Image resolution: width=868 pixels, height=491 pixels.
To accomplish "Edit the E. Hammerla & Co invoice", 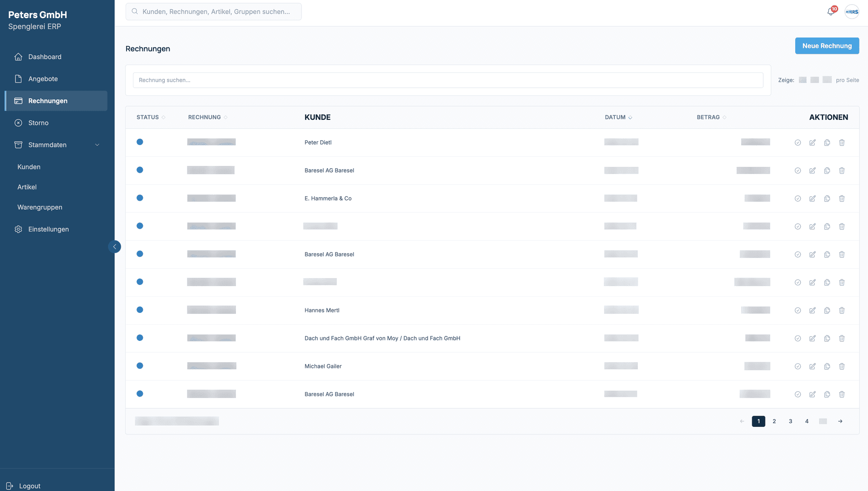I will click(x=812, y=198).
